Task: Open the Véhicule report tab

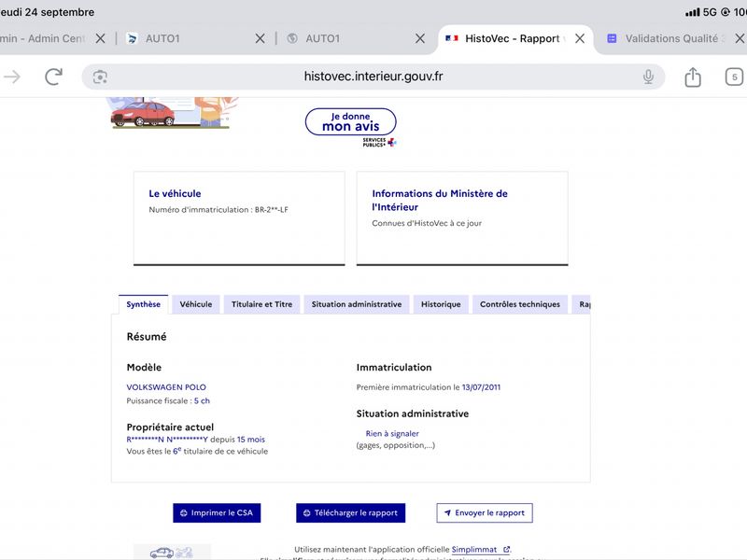Action: tap(196, 304)
